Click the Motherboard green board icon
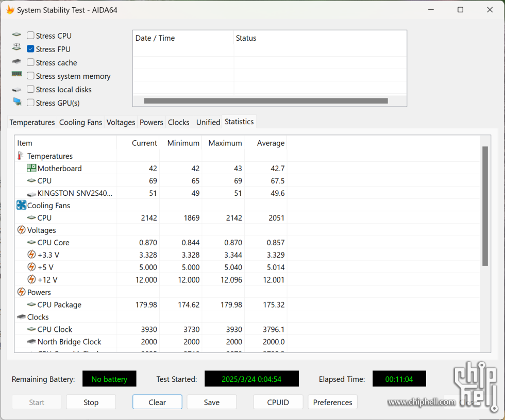The width and height of the screenshot is (505, 420). [x=31, y=168]
